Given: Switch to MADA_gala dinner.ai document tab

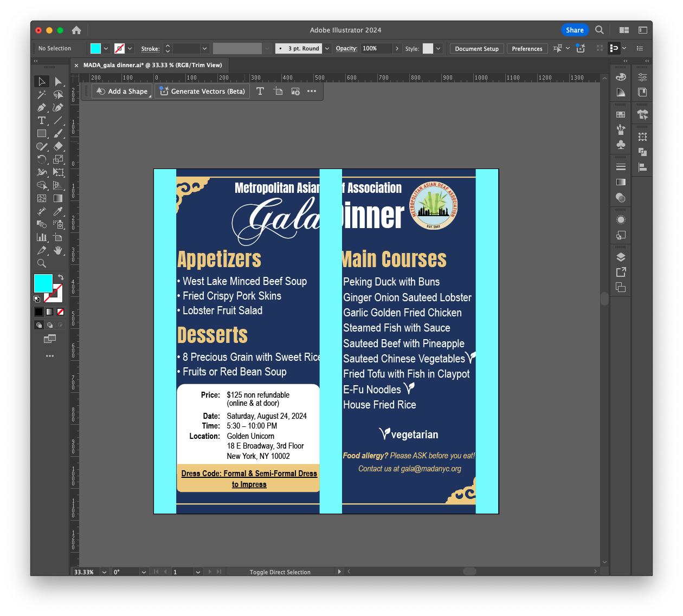Looking at the screenshot, I should (x=153, y=65).
